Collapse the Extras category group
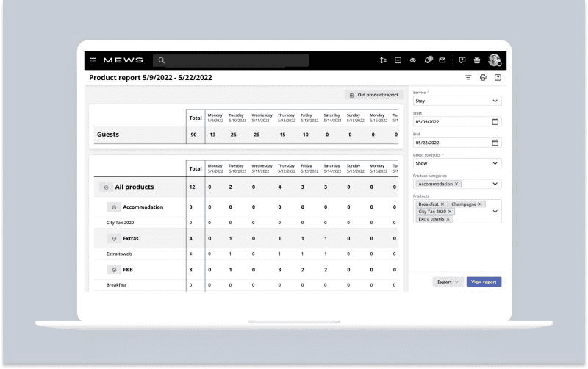This screenshot has height=369, width=588. [x=114, y=238]
